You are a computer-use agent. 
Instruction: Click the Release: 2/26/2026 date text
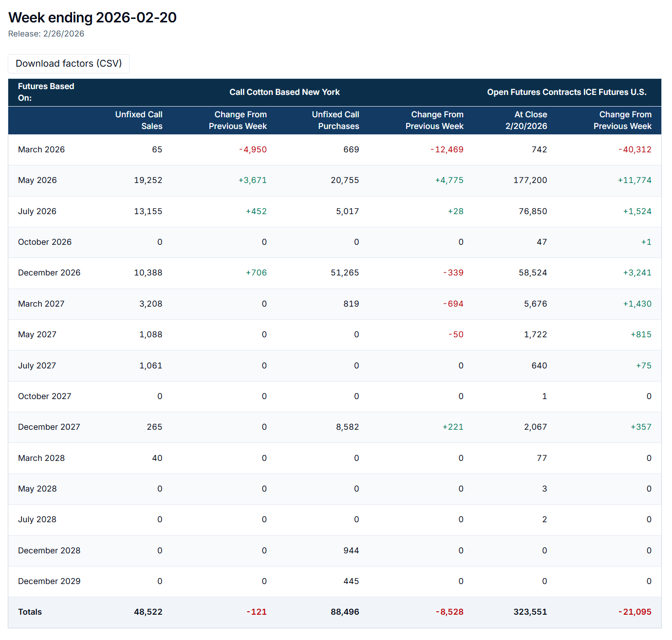pos(46,34)
